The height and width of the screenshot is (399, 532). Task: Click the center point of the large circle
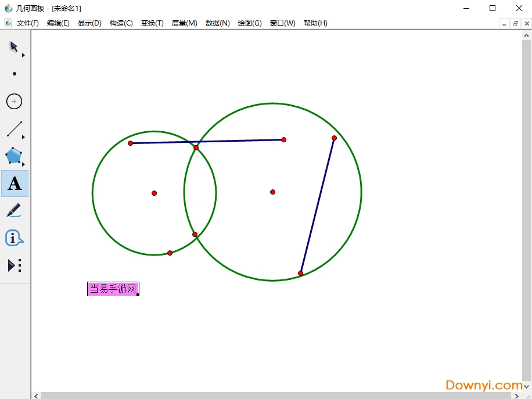pos(272,192)
